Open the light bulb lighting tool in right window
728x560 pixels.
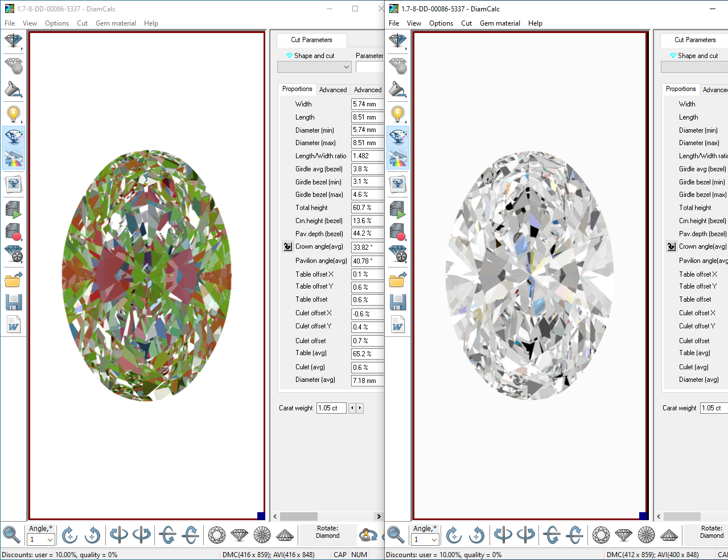(397, 114)
